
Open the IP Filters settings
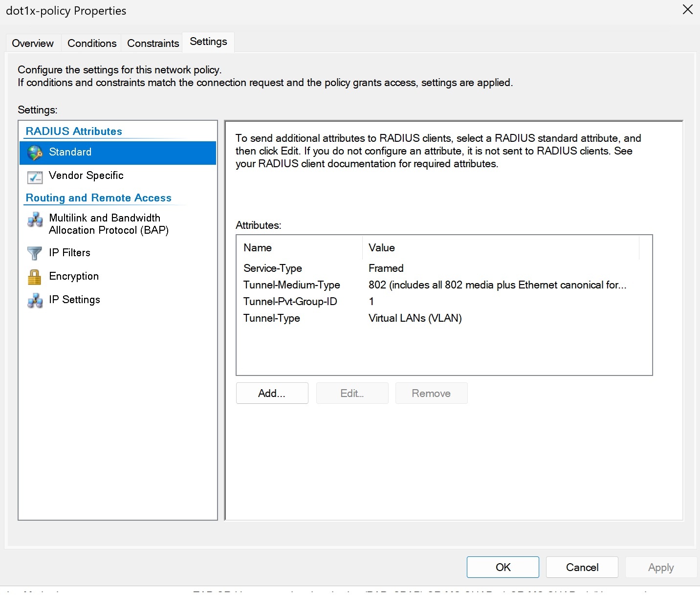(118, 253)
